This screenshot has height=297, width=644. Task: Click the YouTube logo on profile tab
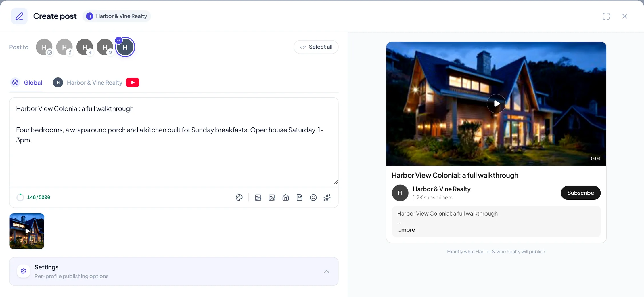tap(133, 83)
